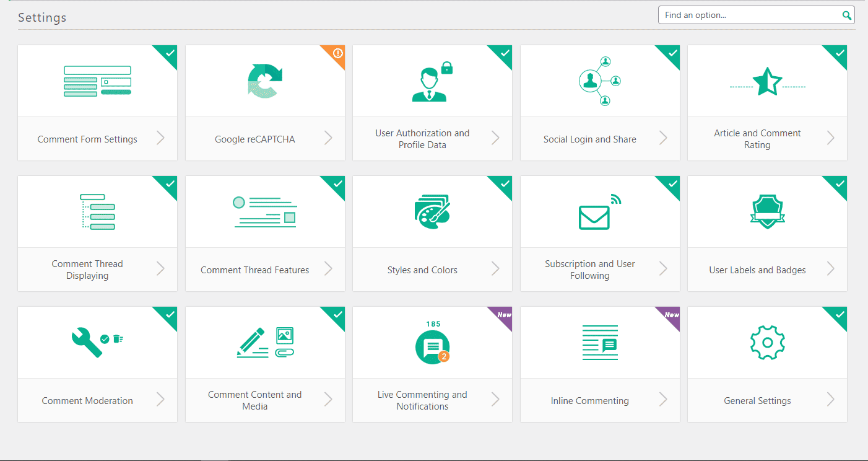
Task: Click the Subscription envelope icon
Action: [x=600, y=212]
